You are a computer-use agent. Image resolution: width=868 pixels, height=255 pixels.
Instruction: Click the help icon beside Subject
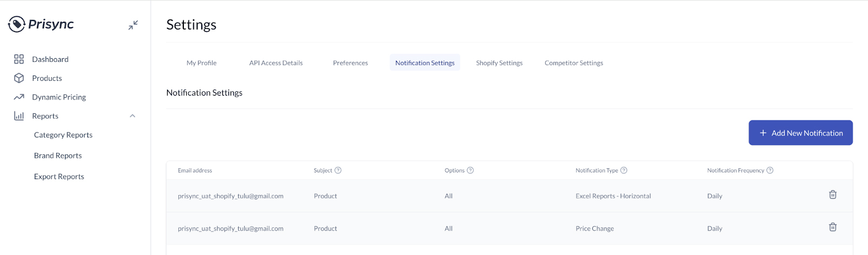(338, 170)
